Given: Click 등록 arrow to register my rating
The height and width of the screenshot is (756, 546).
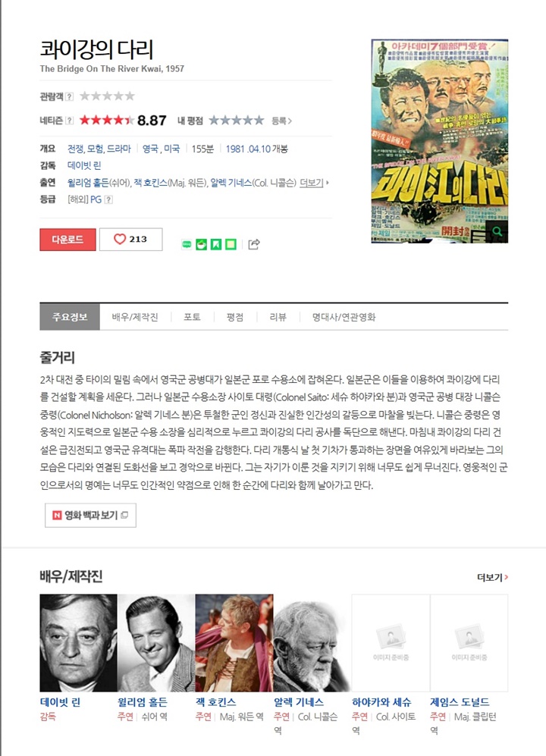Looking at the screenshot, I should [281, 121].
